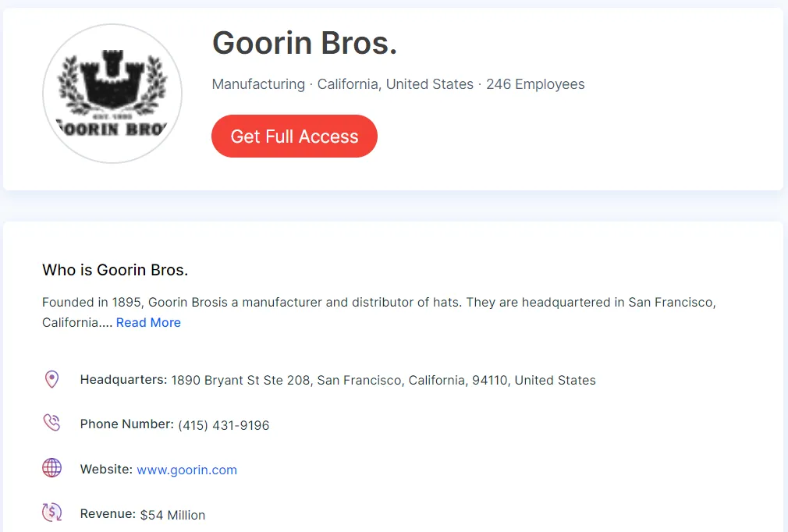The width and height of the screenshot is (788, 532).
Task: Click the California, United States location text
Action: pos(397,84)
